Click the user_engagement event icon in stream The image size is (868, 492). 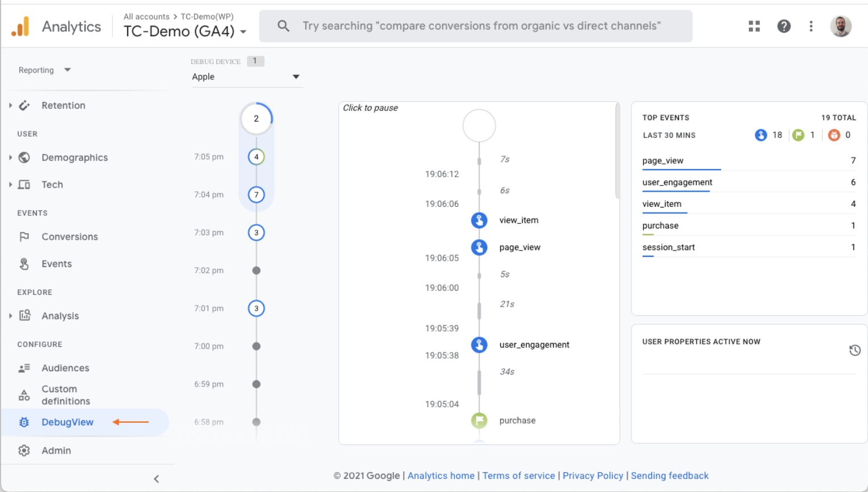coord(479,345)
